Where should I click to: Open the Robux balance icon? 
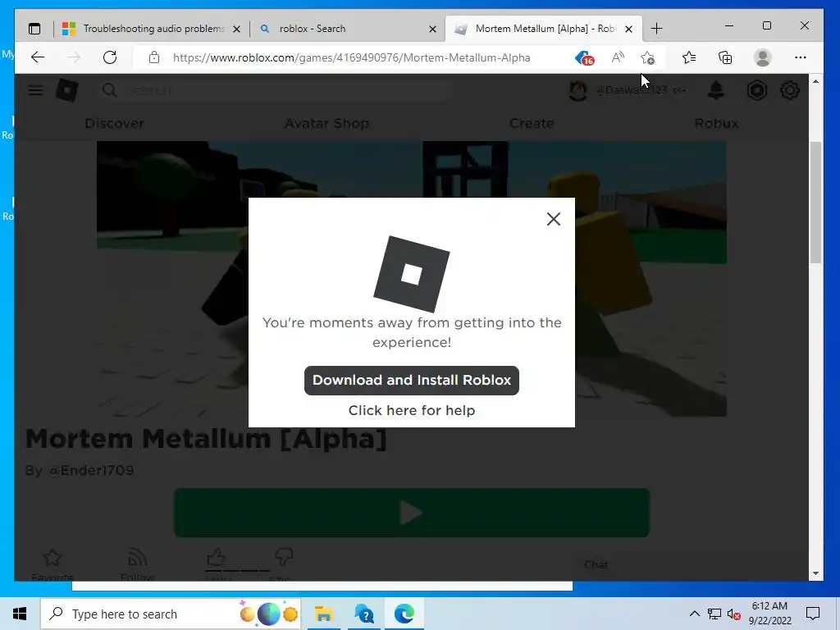756,90
